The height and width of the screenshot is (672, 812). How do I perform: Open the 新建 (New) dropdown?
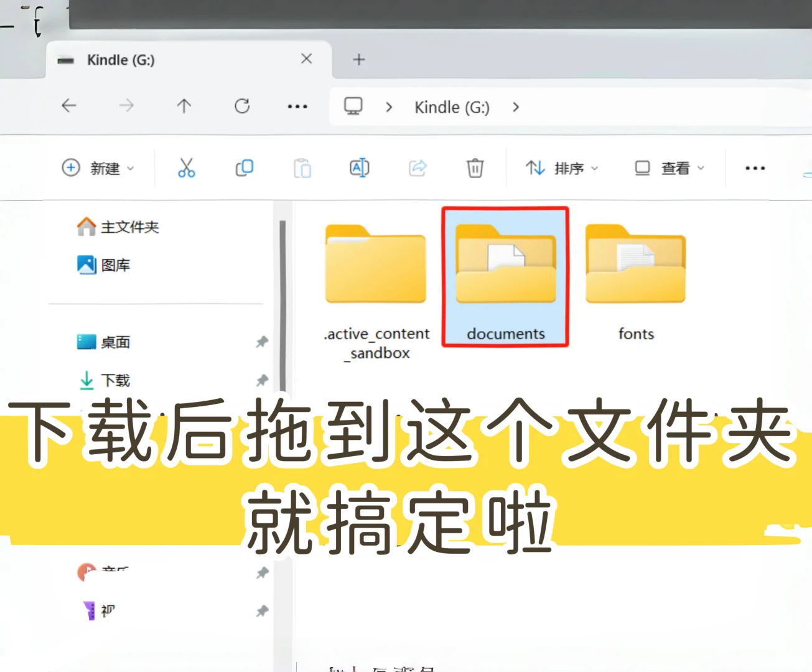coord(98,168)
